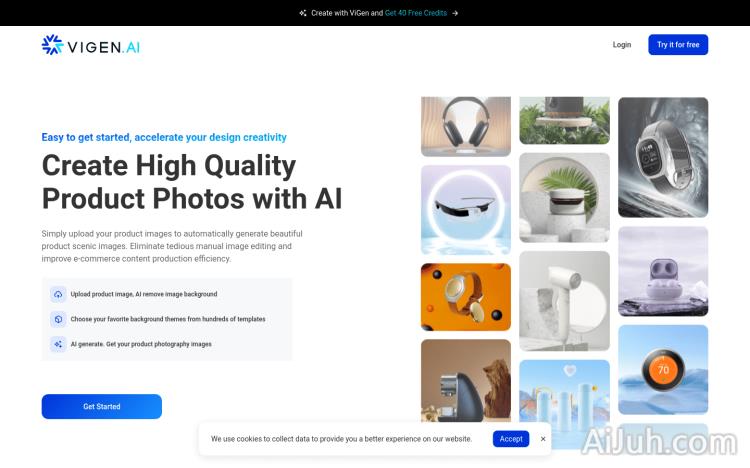750x468 pixels.
Task: Click the Try it for free button
Action: coord(678,45)
